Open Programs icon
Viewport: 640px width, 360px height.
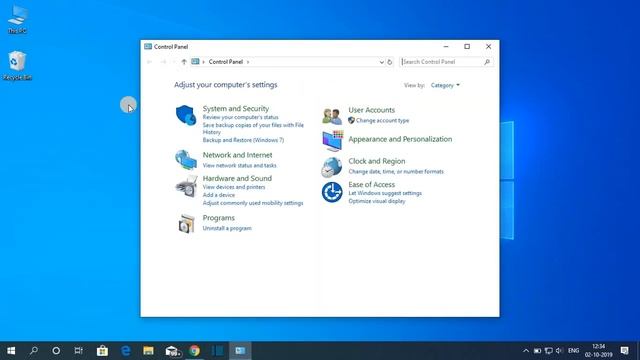click(x=187, y=224)
